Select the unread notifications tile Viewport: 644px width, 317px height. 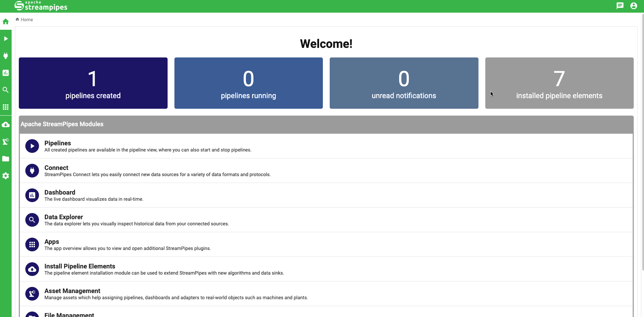coord(404,83)
